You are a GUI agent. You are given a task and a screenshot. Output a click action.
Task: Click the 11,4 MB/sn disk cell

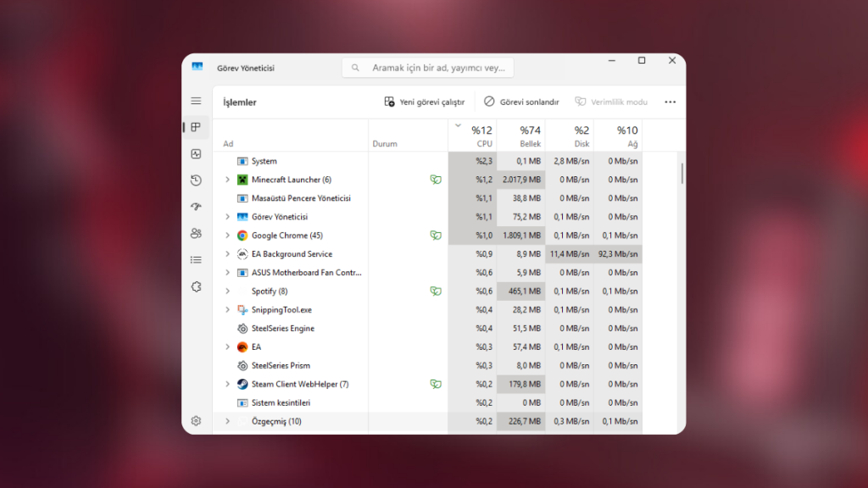(x=570, y=254)
